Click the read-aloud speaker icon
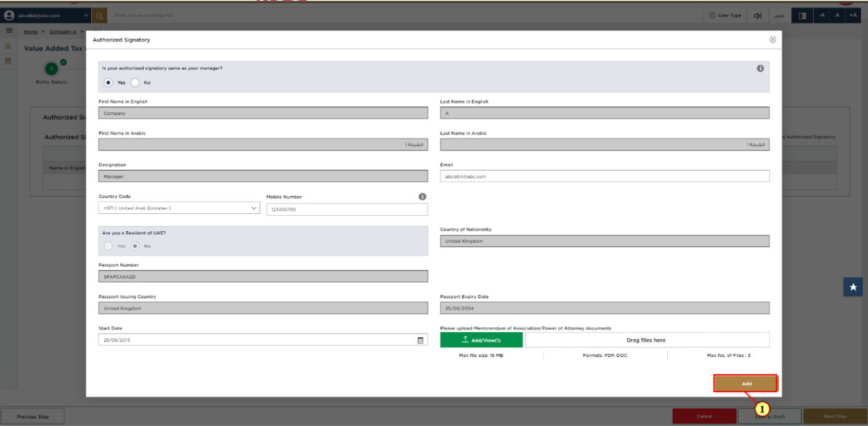Image resolution: width=868 pixels, height=426 pixels. point(757,15)
